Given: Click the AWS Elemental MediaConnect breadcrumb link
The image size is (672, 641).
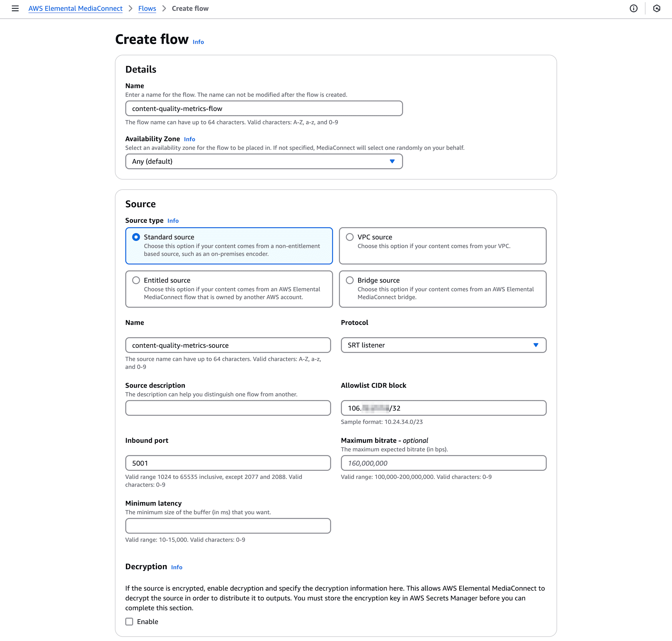Looking at the screenshot, I should [x=76, y=8].
